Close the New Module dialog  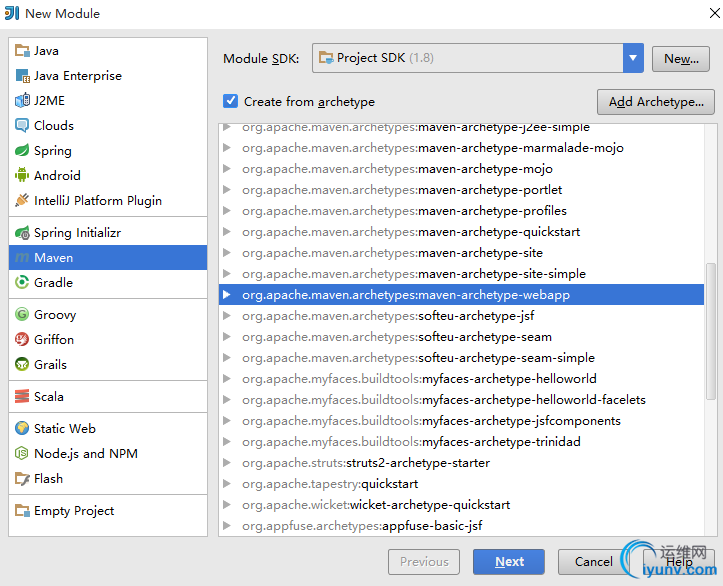coord(714,13)
